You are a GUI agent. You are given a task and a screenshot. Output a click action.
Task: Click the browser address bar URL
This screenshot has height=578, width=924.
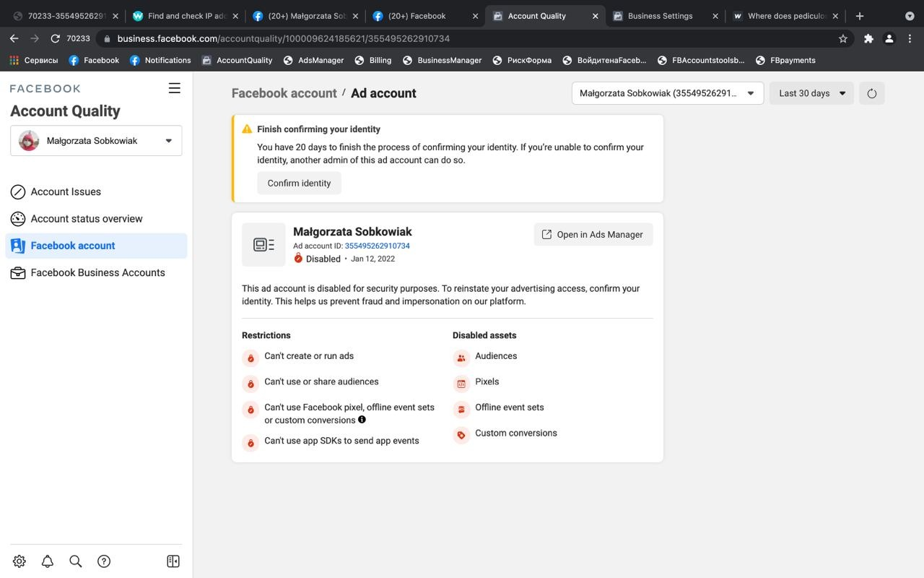(284, 39)
